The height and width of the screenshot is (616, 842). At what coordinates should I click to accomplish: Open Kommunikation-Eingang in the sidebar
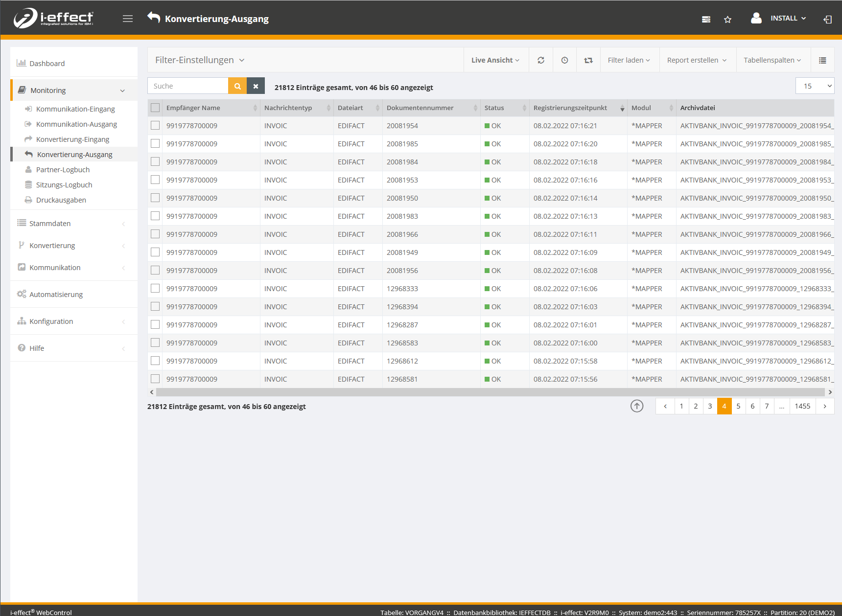pos(75,109)
